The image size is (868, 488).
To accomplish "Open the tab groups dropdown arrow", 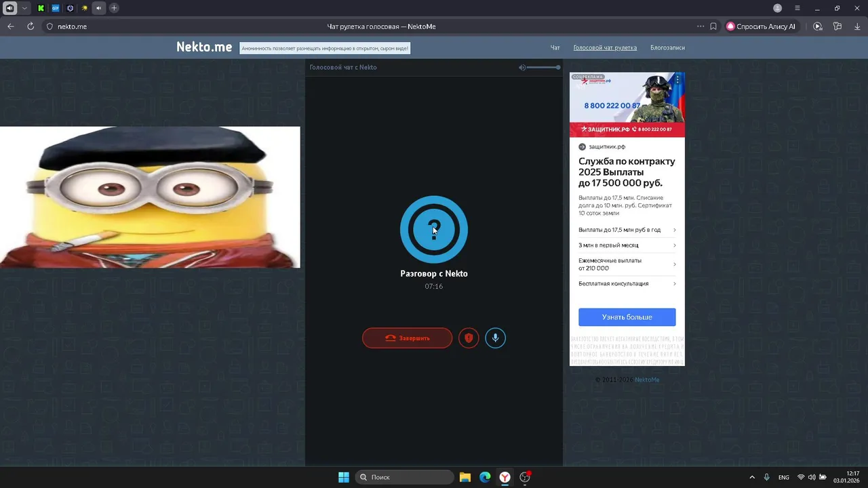I will [x=24, y=8].
